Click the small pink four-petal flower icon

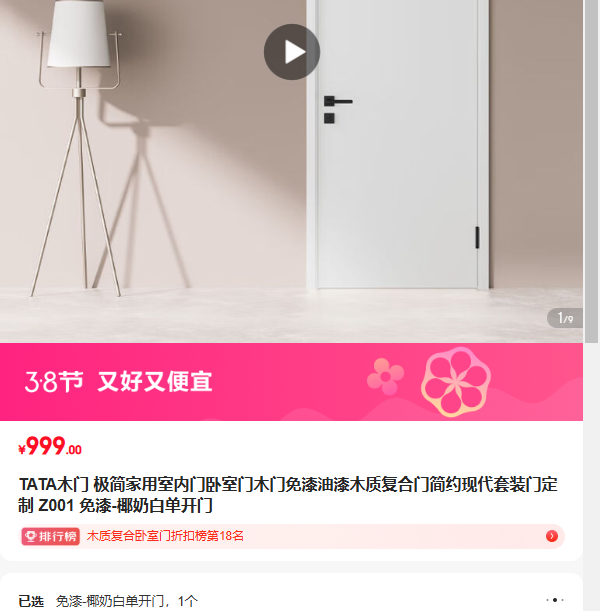(385, 376)
